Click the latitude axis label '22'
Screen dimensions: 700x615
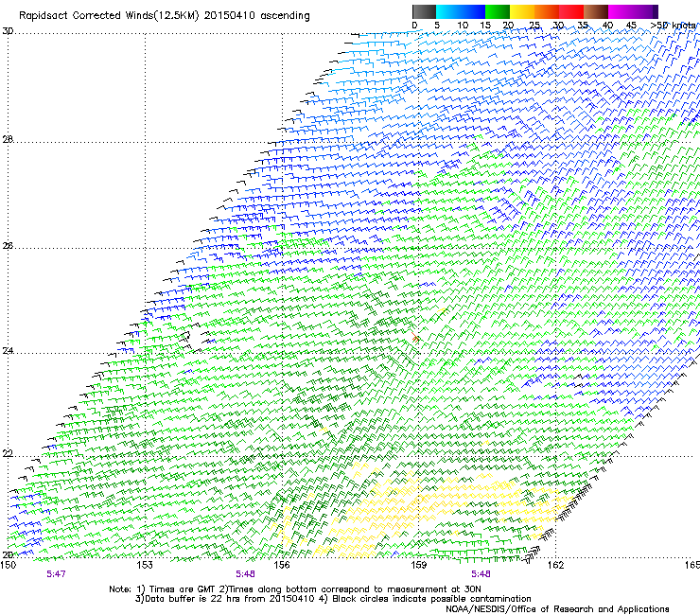(8, 454)
